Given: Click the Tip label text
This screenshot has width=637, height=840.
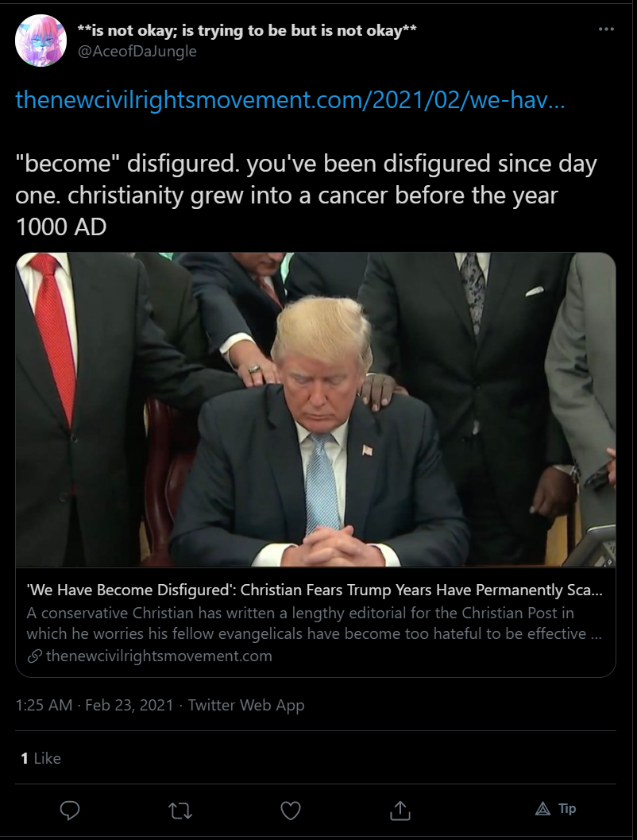Looking at the screenshot, I should pos(567,808).
